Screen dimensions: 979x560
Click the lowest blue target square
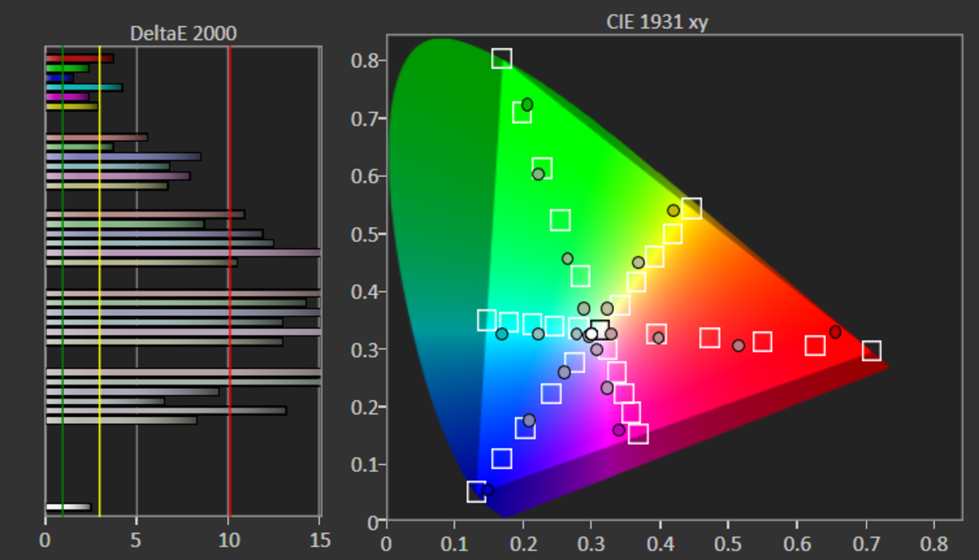pos(476,491)
